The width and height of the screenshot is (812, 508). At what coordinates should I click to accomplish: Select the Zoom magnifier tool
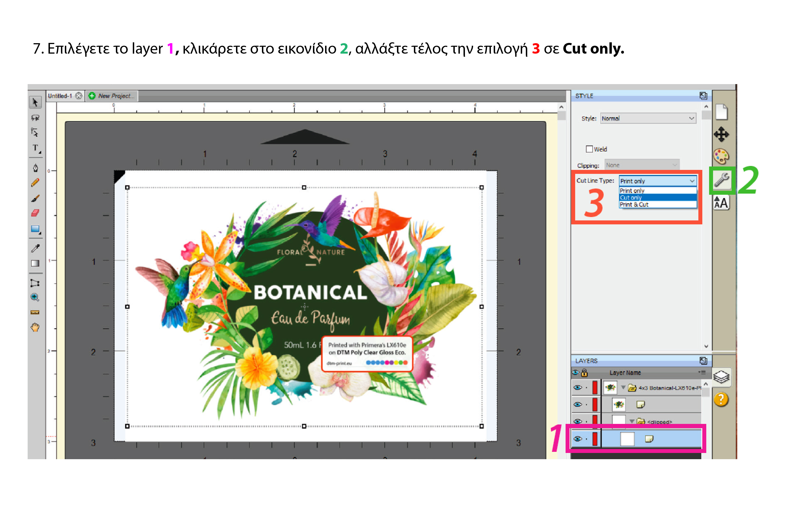point(35,297)
